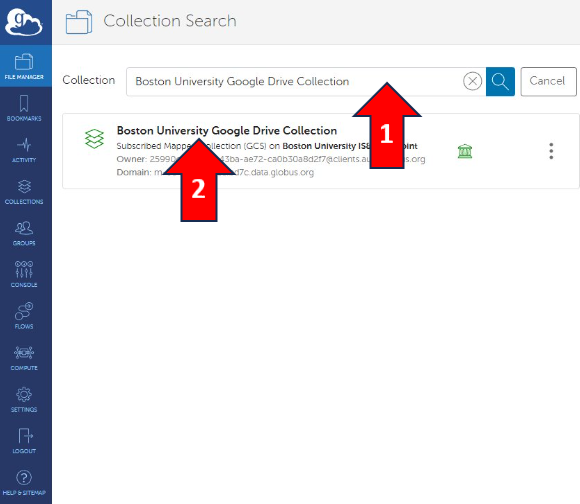Click the Globus cloud logo
This screenshot has width=580, height=504.
point(24,22)
